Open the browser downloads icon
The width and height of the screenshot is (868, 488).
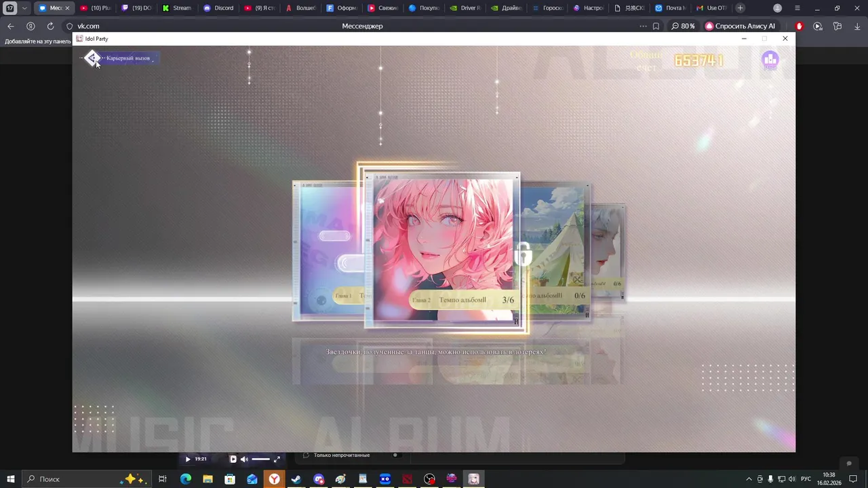click(857, 26)
